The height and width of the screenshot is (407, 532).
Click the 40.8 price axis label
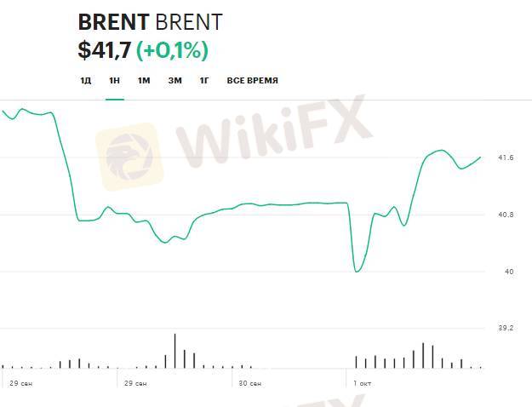tap(505, 215)
